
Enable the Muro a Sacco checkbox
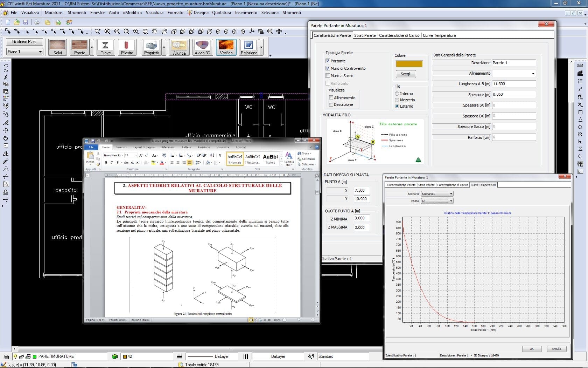(328, 76)
